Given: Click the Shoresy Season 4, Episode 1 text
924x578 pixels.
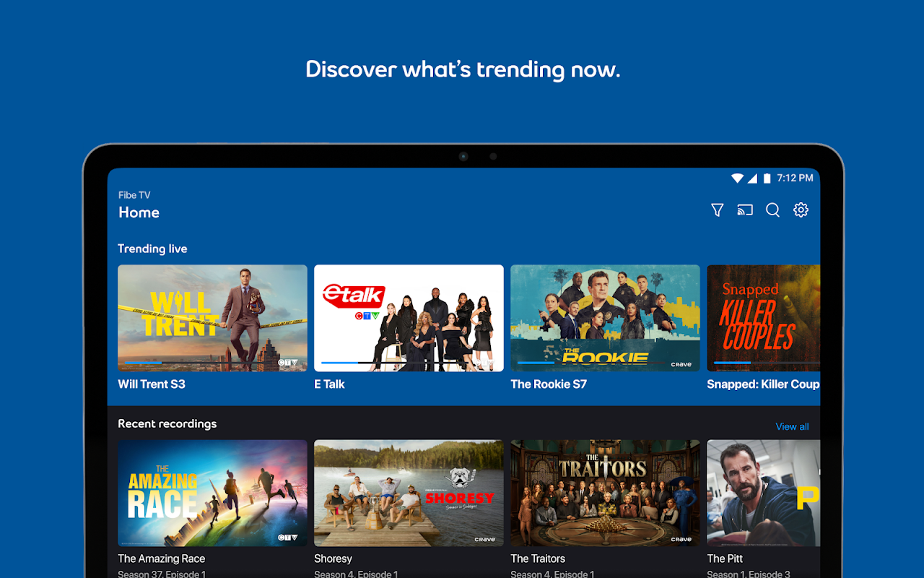Looking at the screenshot, I should 356,574.
